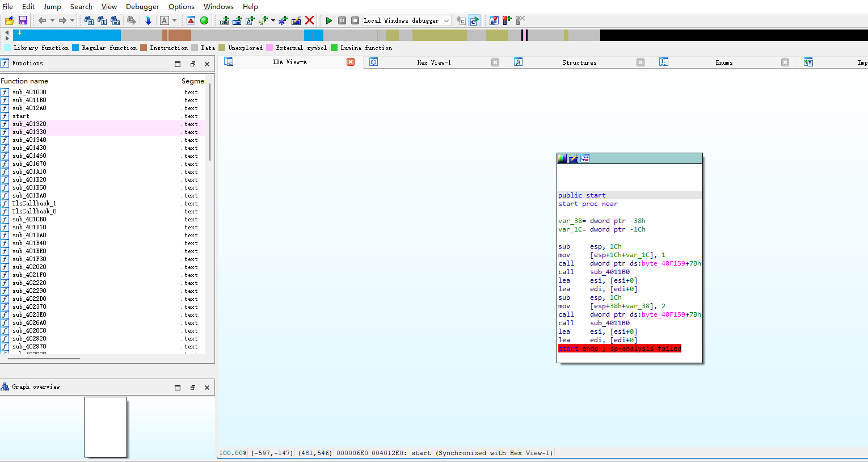Click the brown Instruction segment in navigation band

pos(176,35)
